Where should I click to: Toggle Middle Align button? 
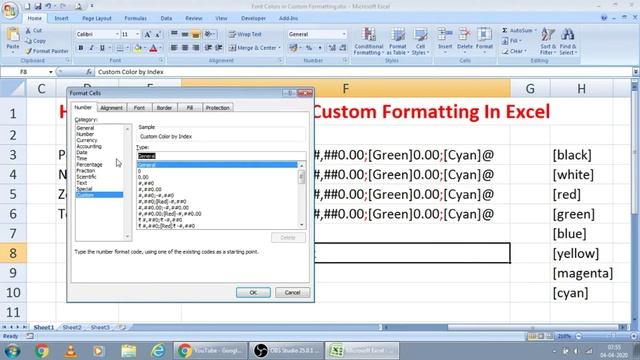[184, 34]
